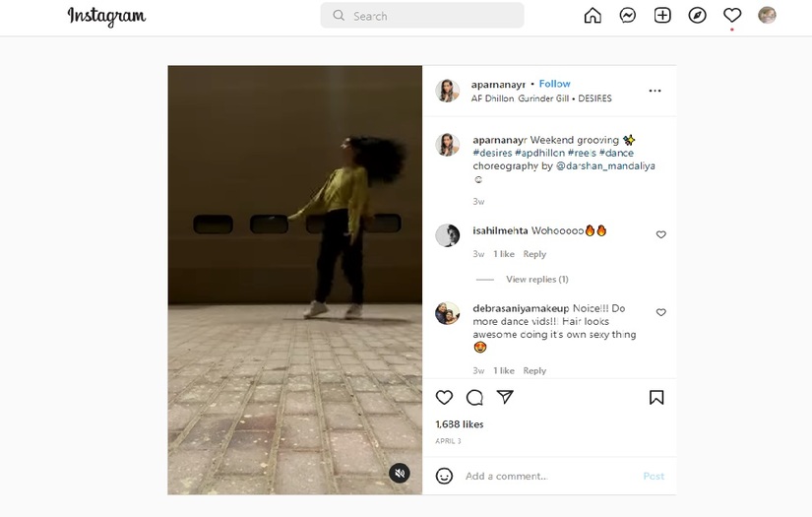This screenshot has height=517, width=812.
Task: Open the #reels hashtag
Action: point(582,153)
